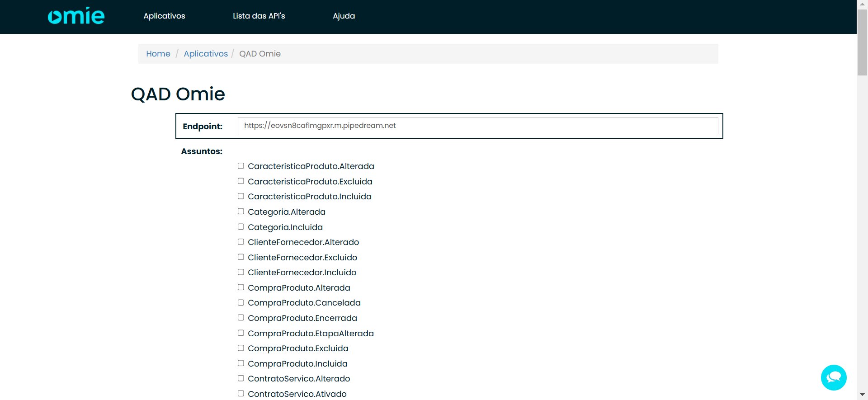Check ContratoServico.Alterado checkbox
Viewport: 868px width, 400px height.
click(x=241, y=378)
